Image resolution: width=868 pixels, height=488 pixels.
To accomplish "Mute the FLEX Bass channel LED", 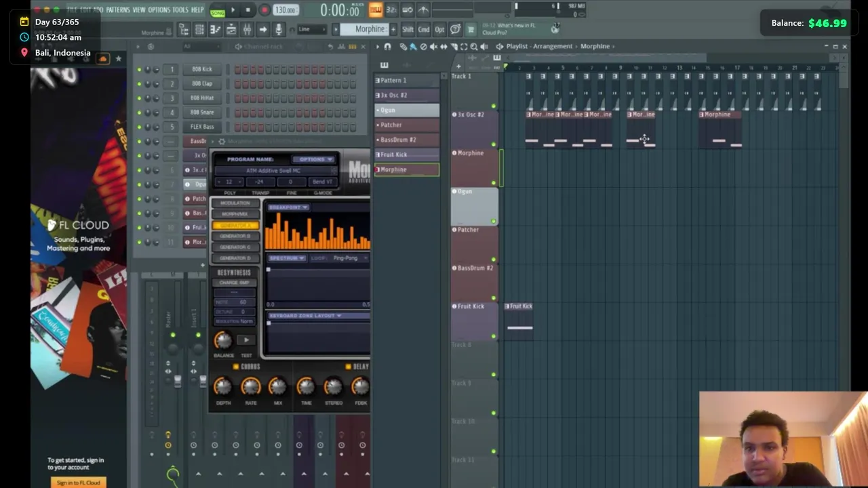I will coord(140,127).
